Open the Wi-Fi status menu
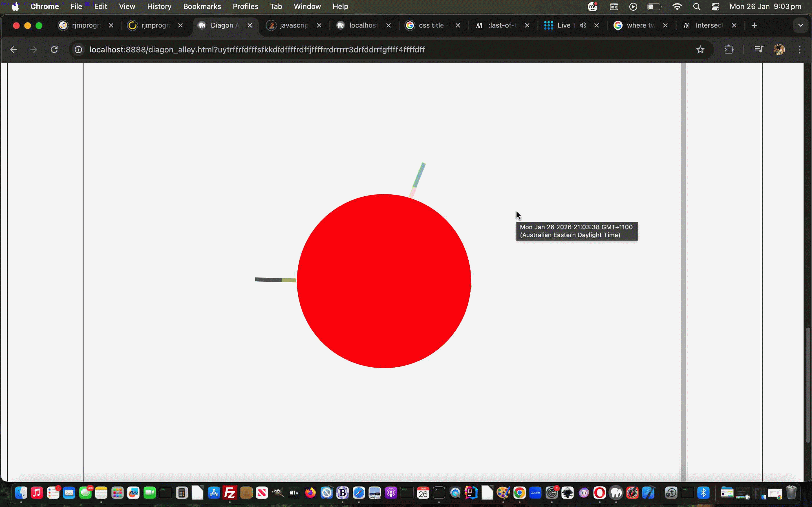The image size is (812, 507). click(x=677, y=7)
